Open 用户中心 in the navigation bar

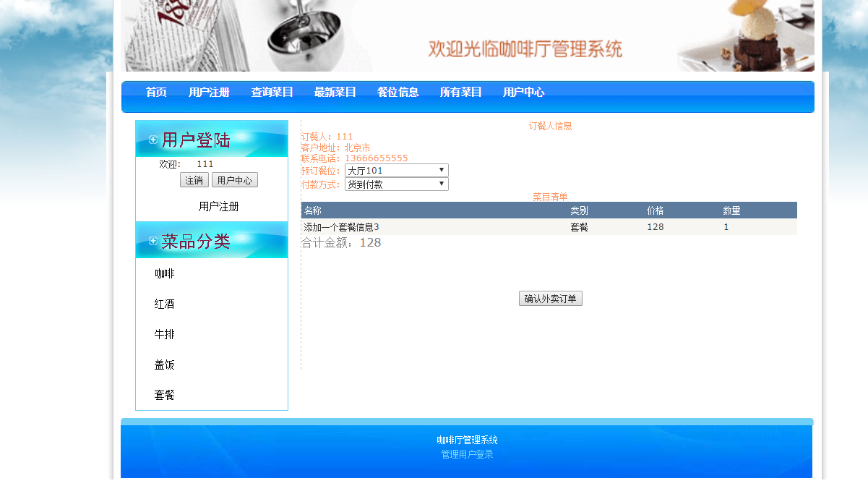(523, 92)
